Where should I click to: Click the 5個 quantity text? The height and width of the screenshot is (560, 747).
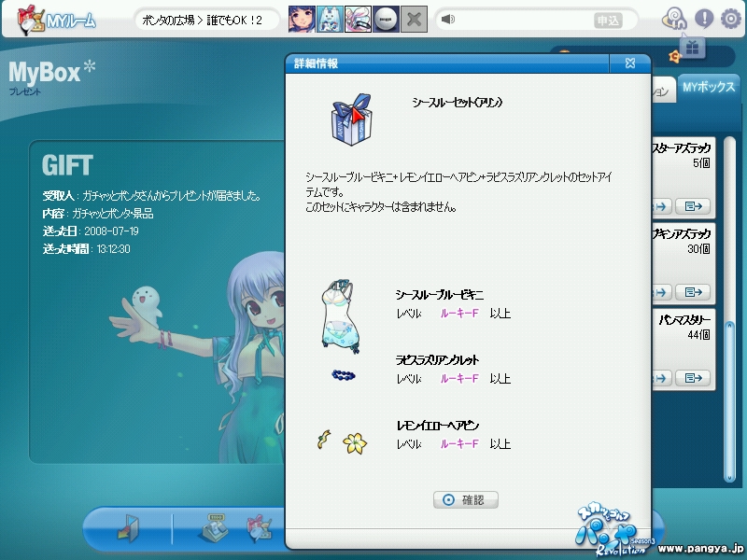701,163
